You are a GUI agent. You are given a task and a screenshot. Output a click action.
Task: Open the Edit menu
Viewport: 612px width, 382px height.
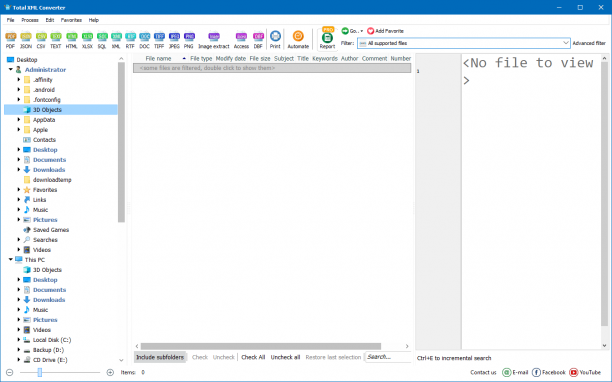coord(50,20)
